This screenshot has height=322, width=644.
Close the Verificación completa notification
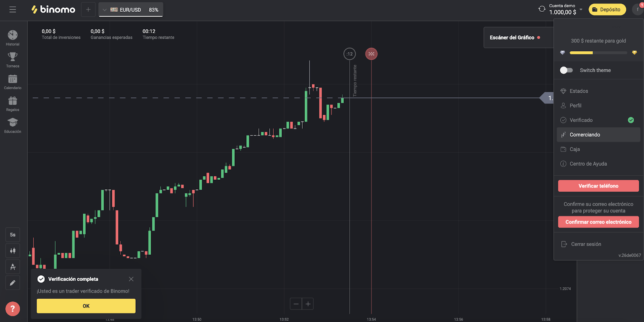131,279
